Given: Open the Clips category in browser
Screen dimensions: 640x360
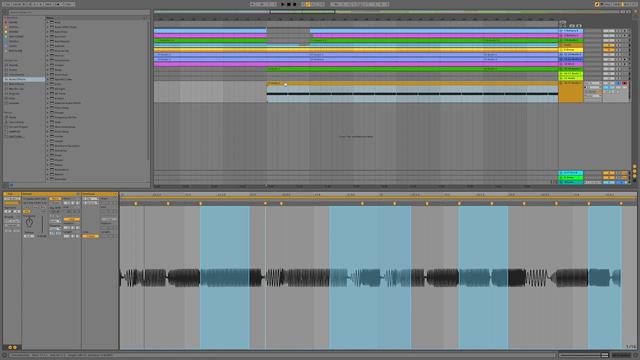Looking at the screenshot, I should [12, 98].
